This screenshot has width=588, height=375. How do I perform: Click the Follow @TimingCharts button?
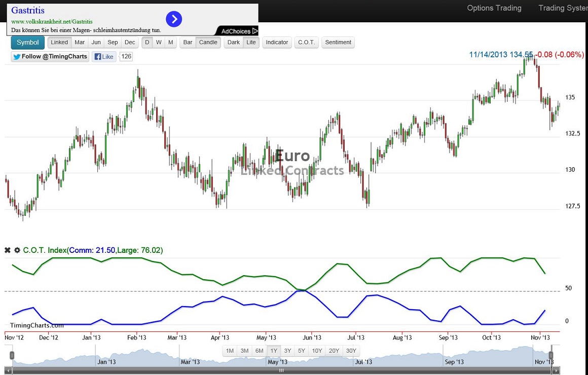tap(49, 56)
